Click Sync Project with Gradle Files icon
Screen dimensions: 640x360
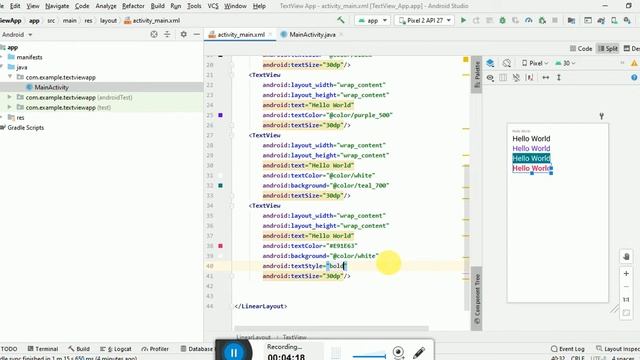click(x=601, y=20)
